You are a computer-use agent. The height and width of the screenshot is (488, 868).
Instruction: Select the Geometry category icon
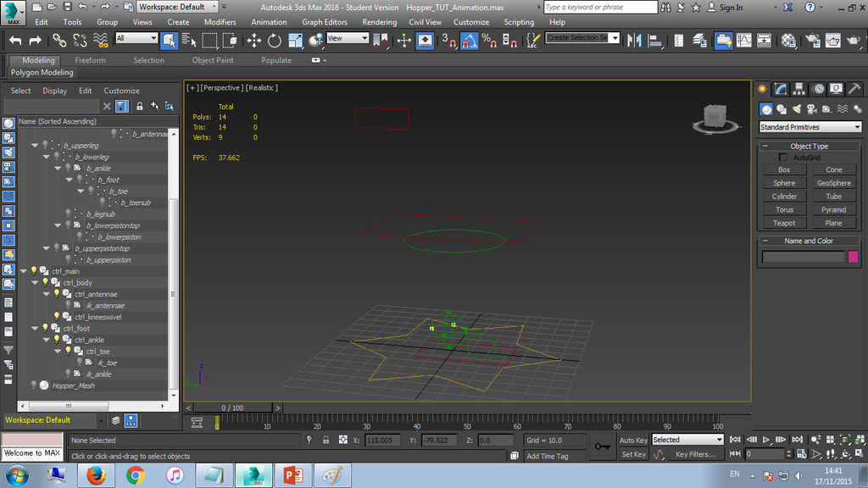766,109
